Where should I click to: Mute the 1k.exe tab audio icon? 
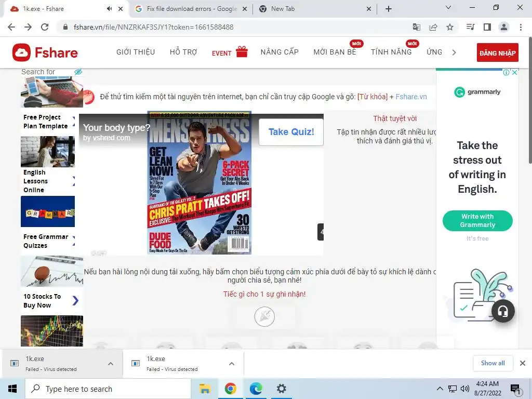pyautogui.click(x=109, y=9)
